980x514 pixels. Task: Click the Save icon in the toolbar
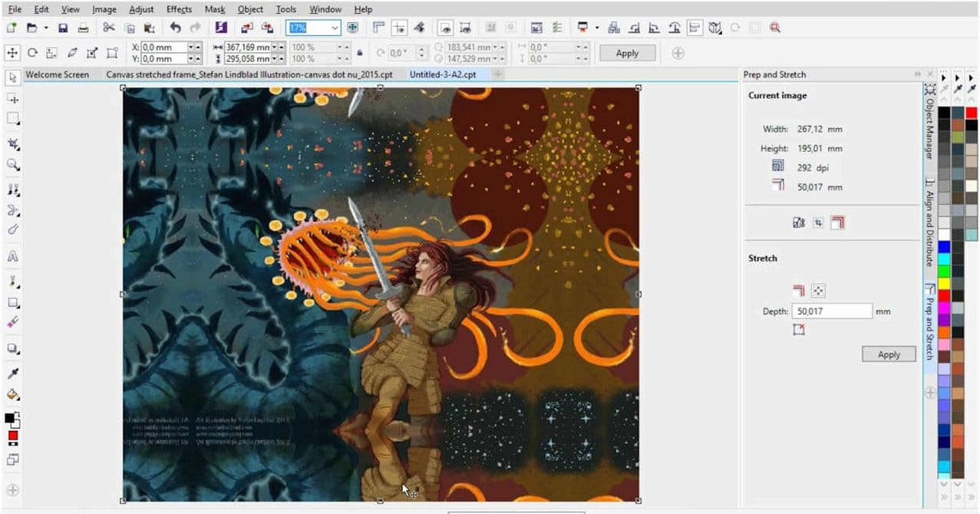click(63, 28)
